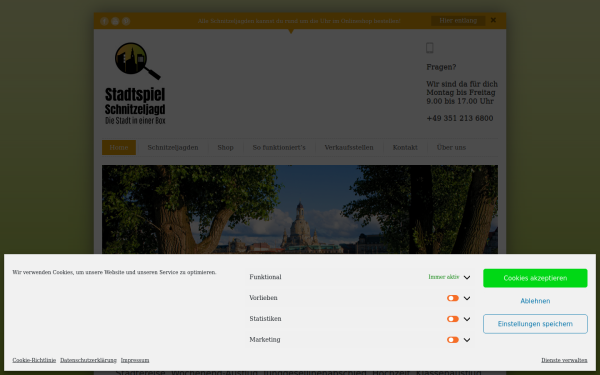Click the Hier entlang button

[458, 21]
